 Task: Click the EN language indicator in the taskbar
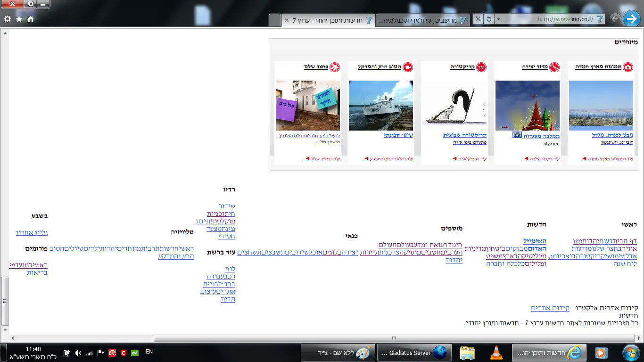(149, 352)
